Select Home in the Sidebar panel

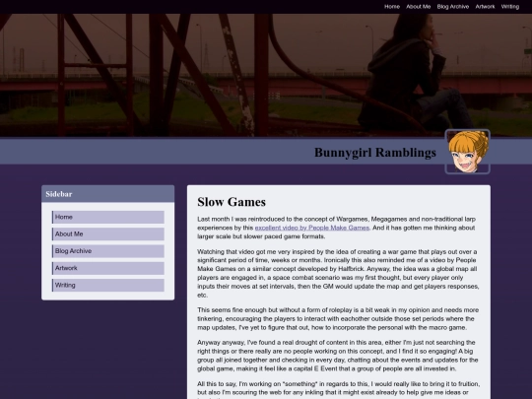(108, 217)
